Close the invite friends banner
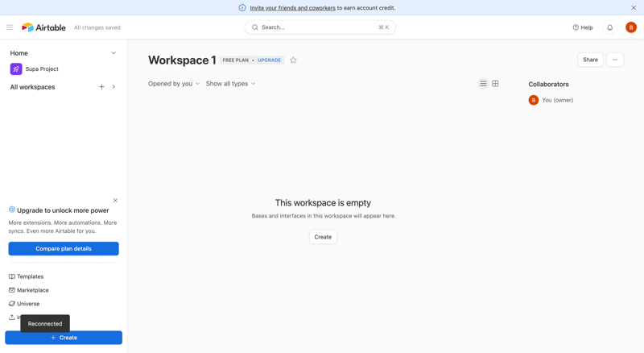This screenshot has width=644, height=353. pos(634,8)
